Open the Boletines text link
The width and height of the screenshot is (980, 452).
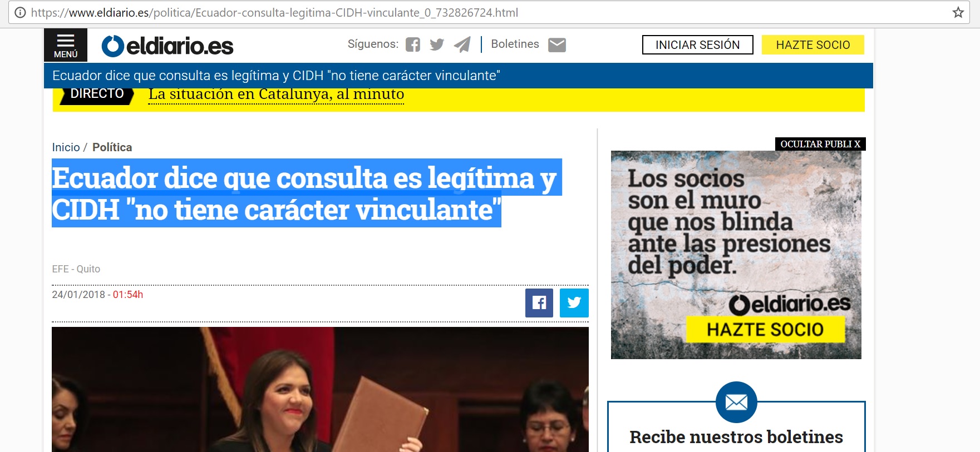(x=515, y=44)
